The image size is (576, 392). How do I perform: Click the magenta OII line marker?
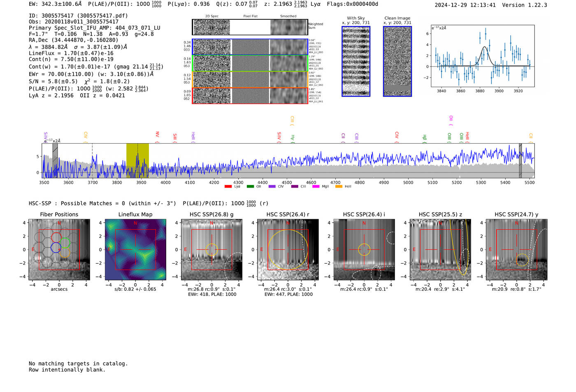point(451,121)
